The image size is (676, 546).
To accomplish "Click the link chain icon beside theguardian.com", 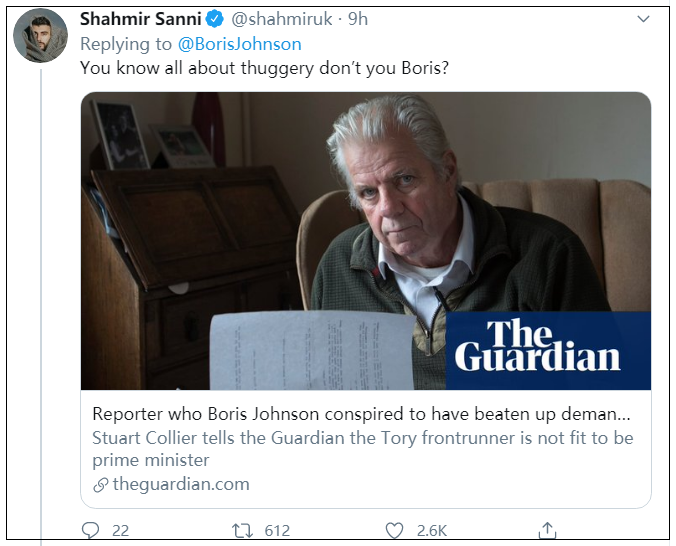I will click(x=100, y=485).
